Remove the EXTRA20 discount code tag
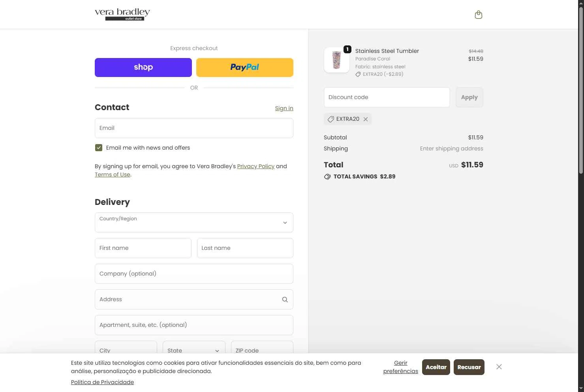Screen dimensions: 584x392 (x=366, y=119)
